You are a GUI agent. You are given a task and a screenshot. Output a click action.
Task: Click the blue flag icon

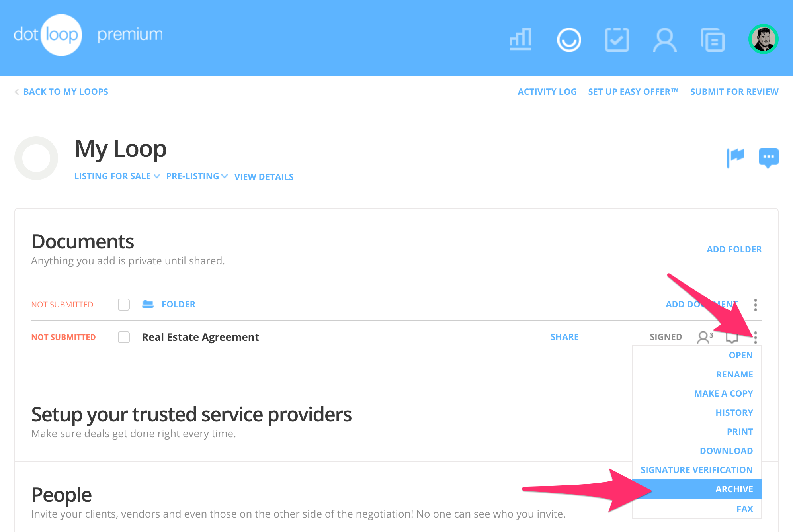click(x=735, y=157)
